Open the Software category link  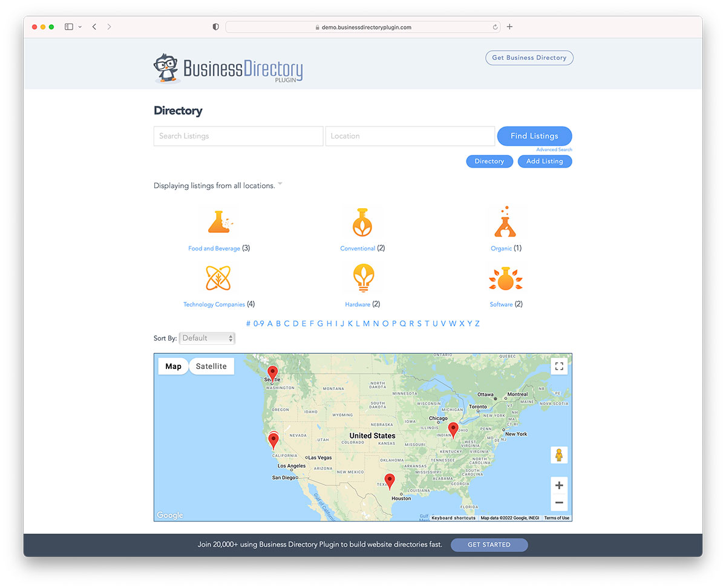pyautogui.click(x=501, y=304)
